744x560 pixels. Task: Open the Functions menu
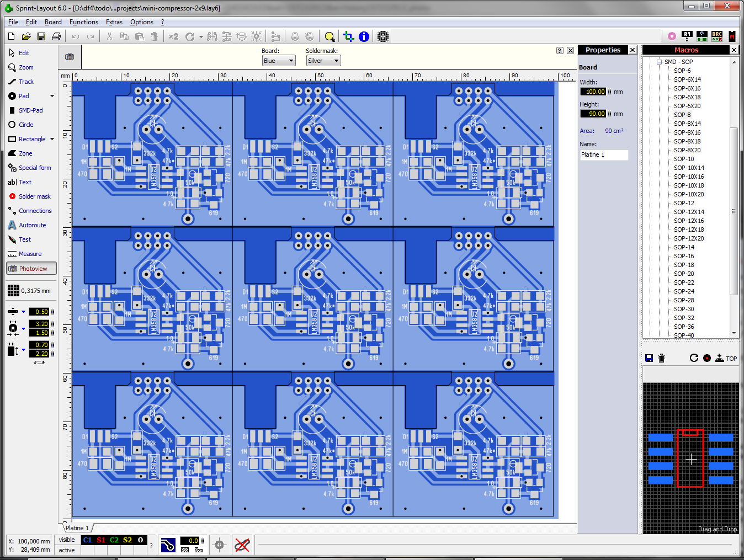pos(83,22)
